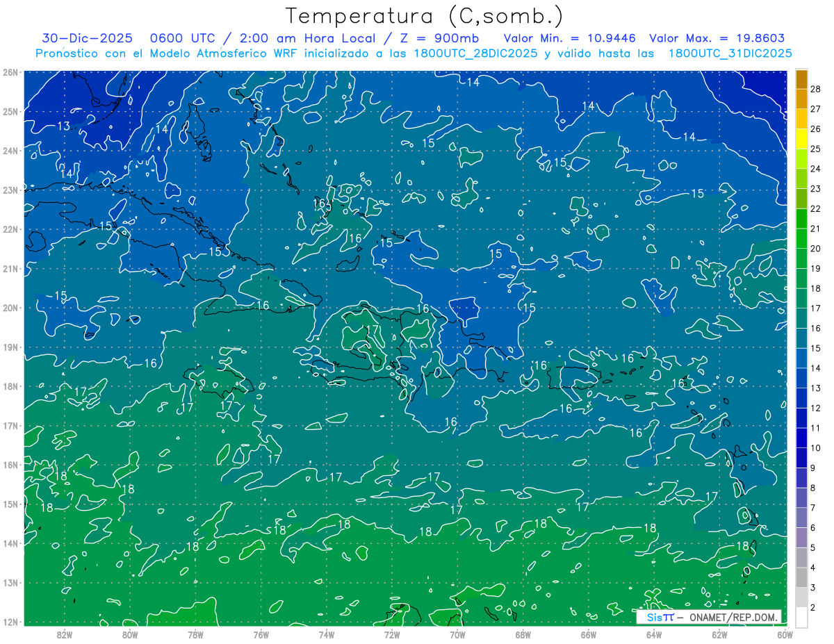Click latitude axis label "21N"

[x=10, y=268]
